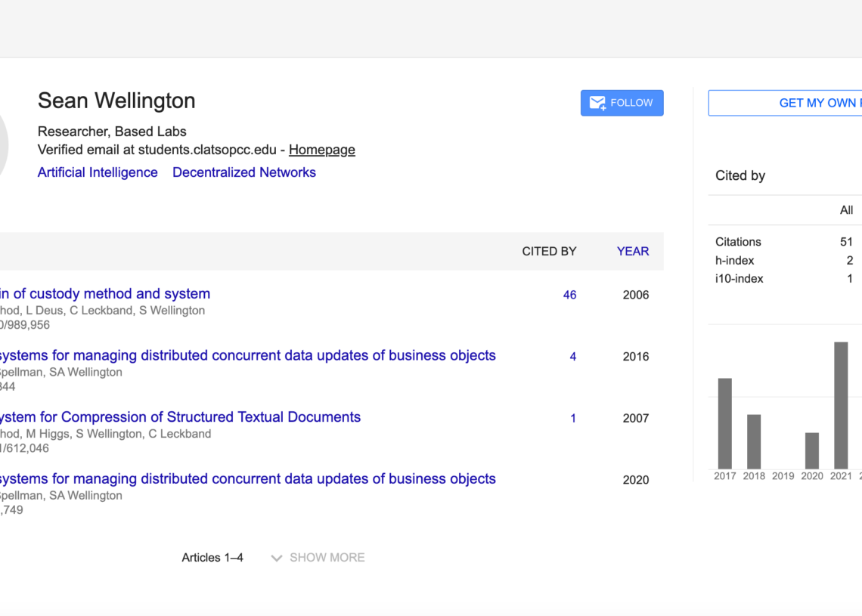862x616 pixels.
Task: Open Compression of Structured Textual Documents article
Action: (180, 416)
